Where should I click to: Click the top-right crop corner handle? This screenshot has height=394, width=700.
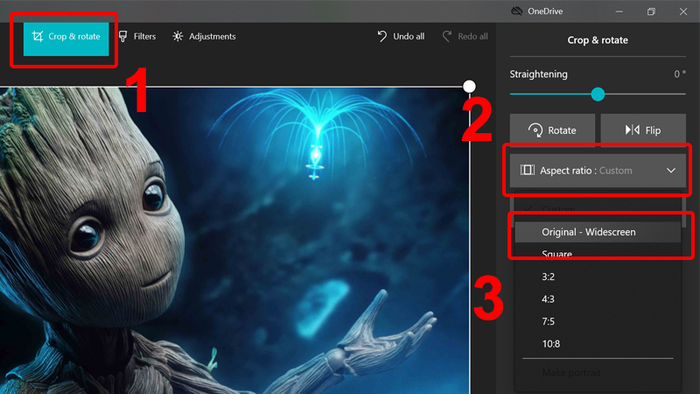coord(469,86)
